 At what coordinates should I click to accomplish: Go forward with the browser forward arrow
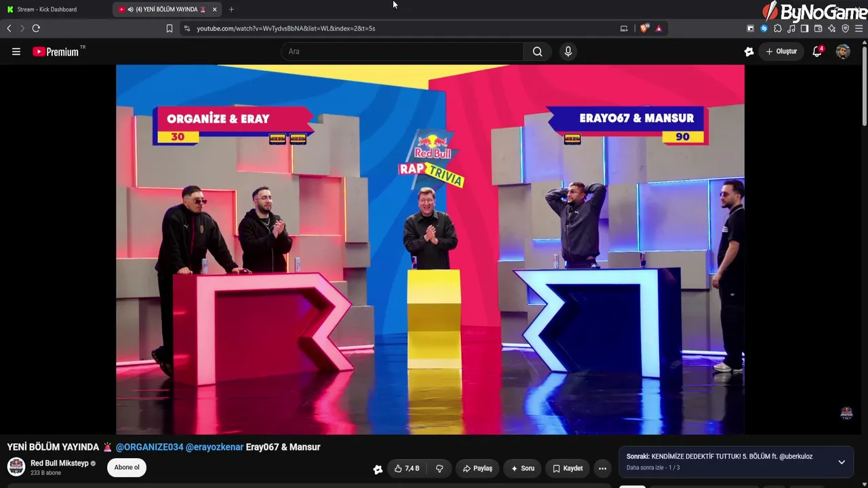click(22, 28)
